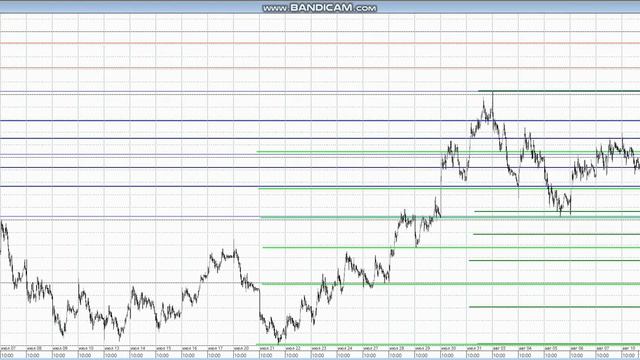The height and width of the screenshot is (360, 640).
Task: Select the upper bright red horizontal level line
Action: [x=320, y=43]
